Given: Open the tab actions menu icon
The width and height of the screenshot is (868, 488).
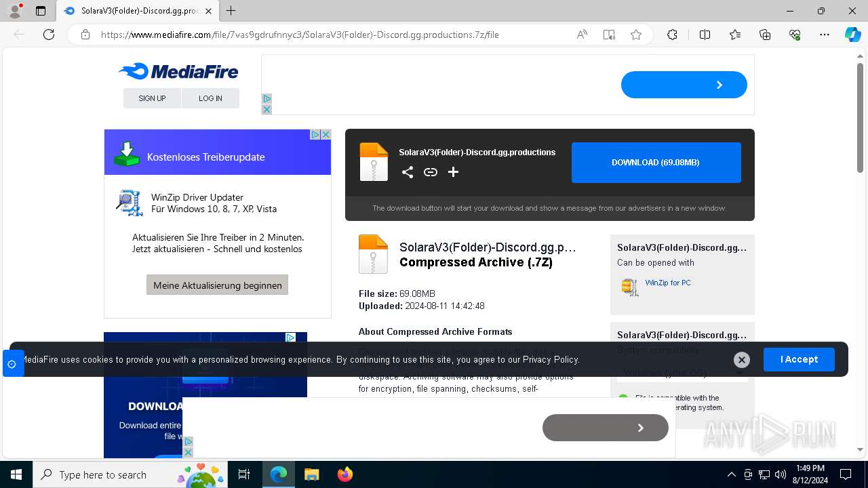Looking at the screenshot, I should [41, 11].
